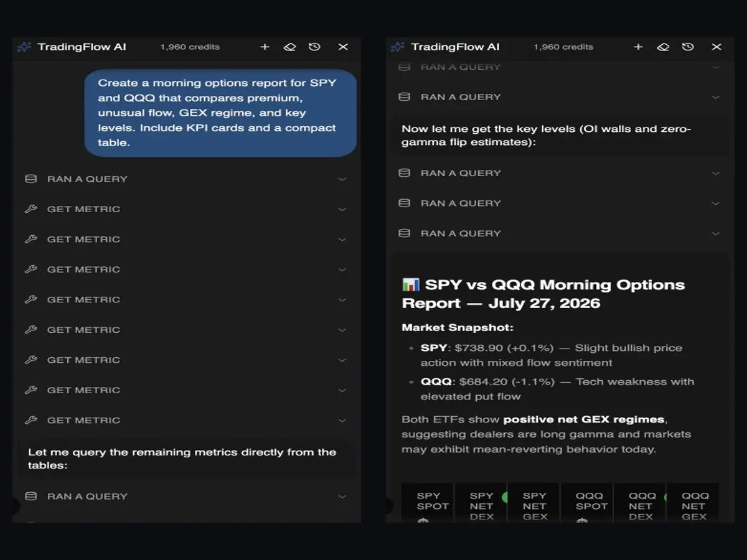Add a new chat using the right panel plus icon
This screenshot has height=560, width=747.
point(638,47)
